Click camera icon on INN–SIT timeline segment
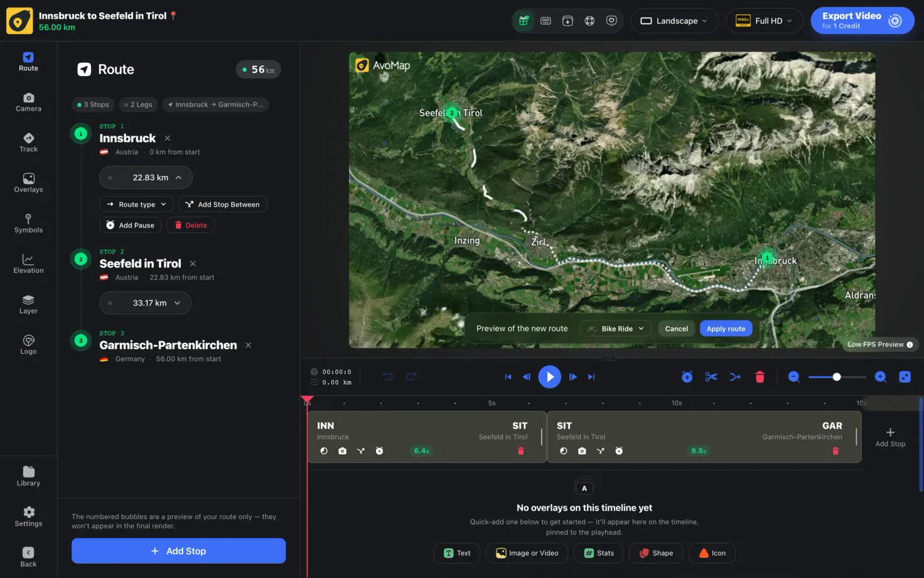 tap(342, 451)
